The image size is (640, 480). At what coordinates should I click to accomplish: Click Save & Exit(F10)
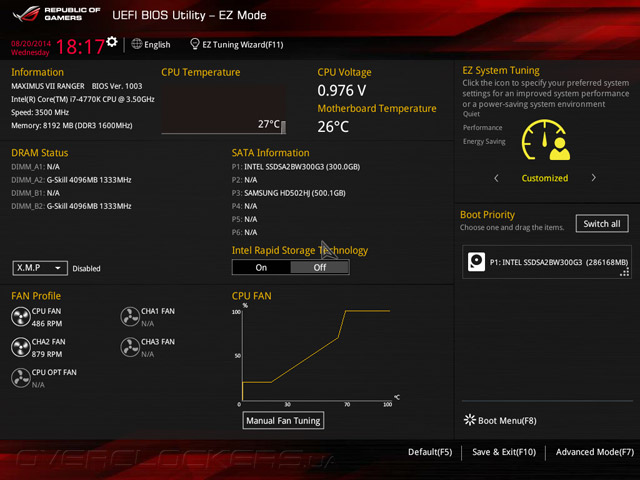click(x=504, y=452)
